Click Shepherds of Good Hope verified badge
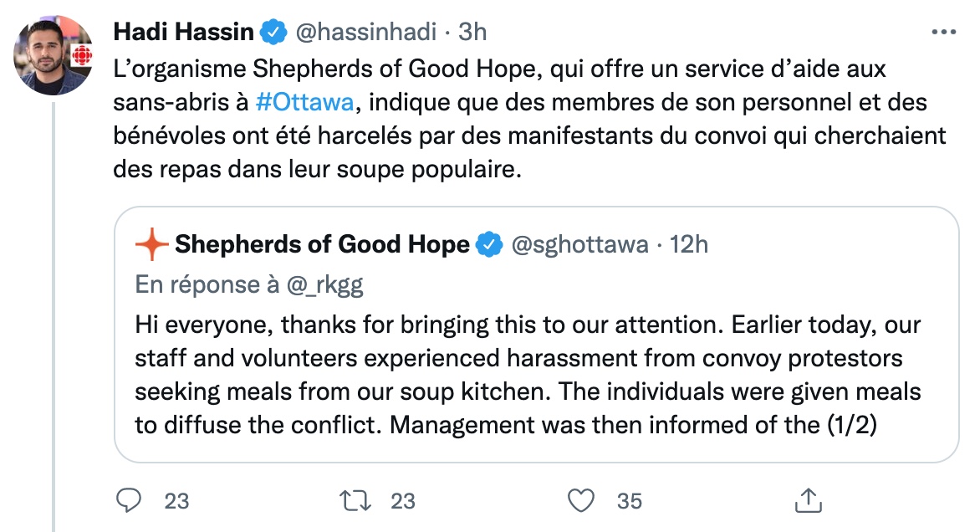This screenshot has width=980, height=532. tap(489, 244)
